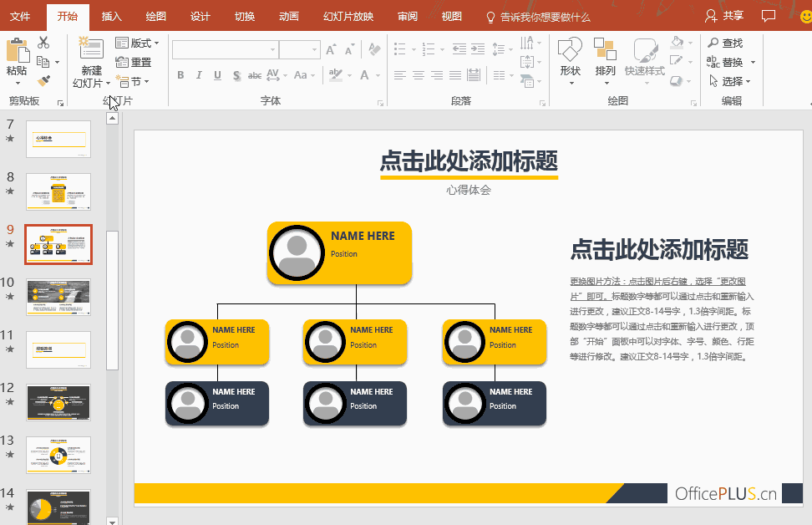812x525 pixels.
Task: Click the Decrease Indent icon
Action: (x=459, y=49)
